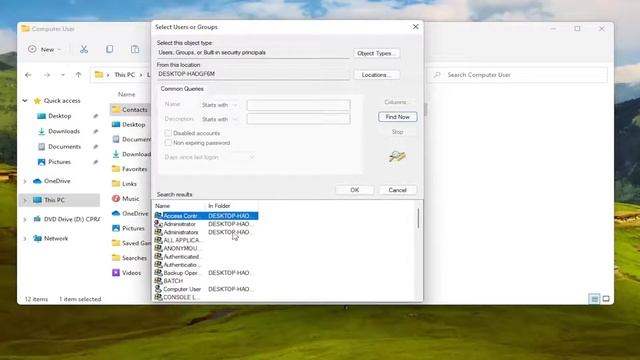Click the Description query text field
640x360 pixels.
298,119
